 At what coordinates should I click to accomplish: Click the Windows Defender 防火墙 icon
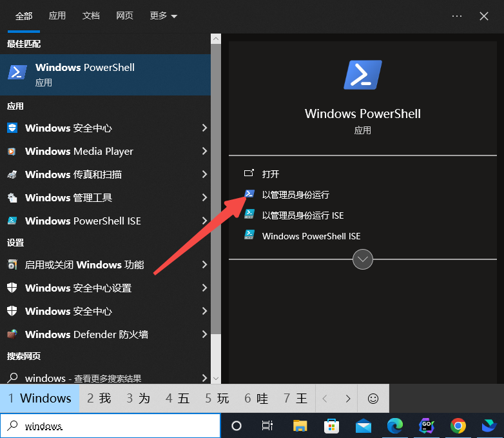12,334
